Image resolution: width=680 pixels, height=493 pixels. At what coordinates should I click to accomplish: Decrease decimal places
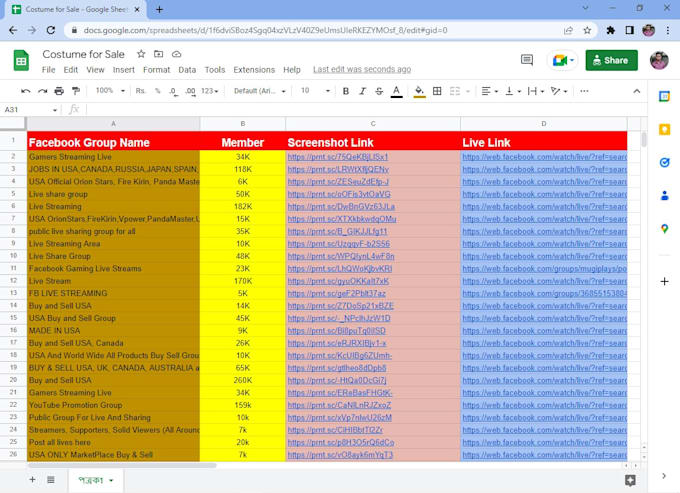tap(173, 91)
